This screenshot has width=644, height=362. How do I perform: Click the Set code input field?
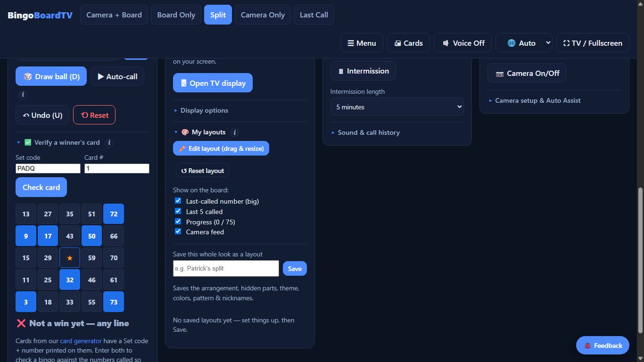pos(48,168)
